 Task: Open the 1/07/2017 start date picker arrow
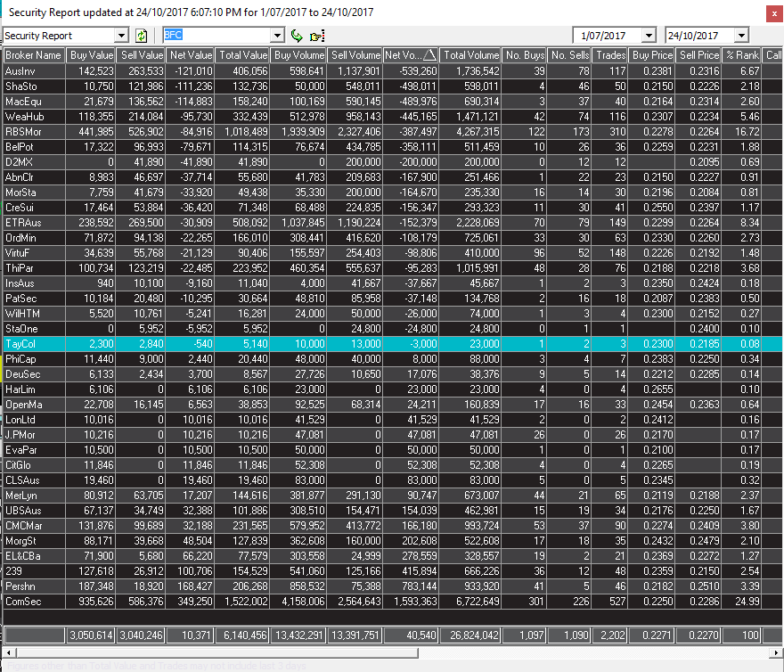tap(649, 36)
